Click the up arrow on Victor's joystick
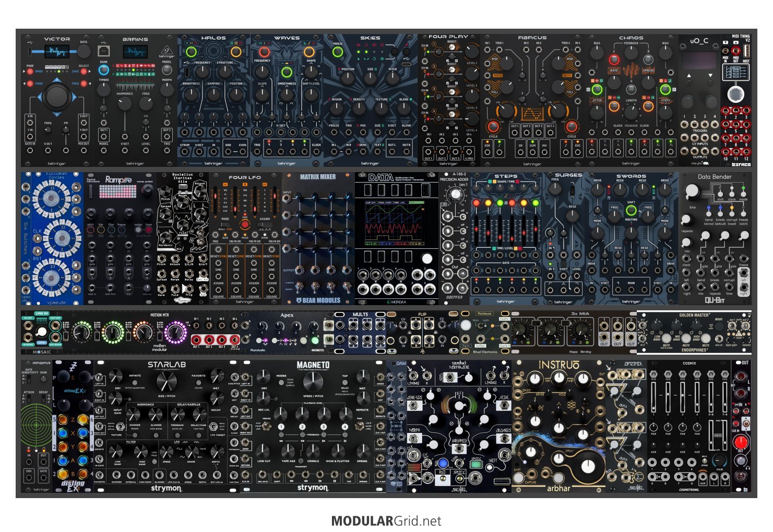Viewport: 773px width, 532px height. [x=57, y=80]
